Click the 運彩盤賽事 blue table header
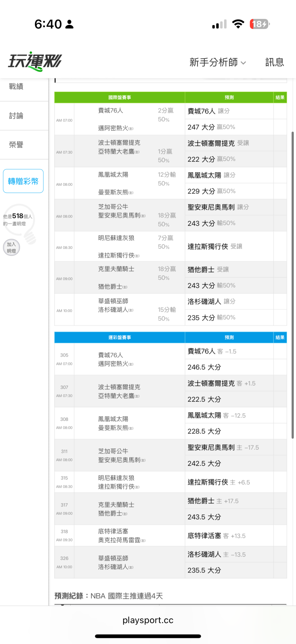Screen dimensions: 296x644 [119, 337]
